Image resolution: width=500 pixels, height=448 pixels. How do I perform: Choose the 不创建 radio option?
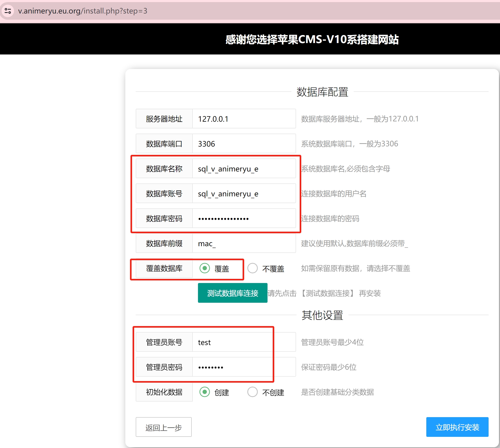click(252, 392)
